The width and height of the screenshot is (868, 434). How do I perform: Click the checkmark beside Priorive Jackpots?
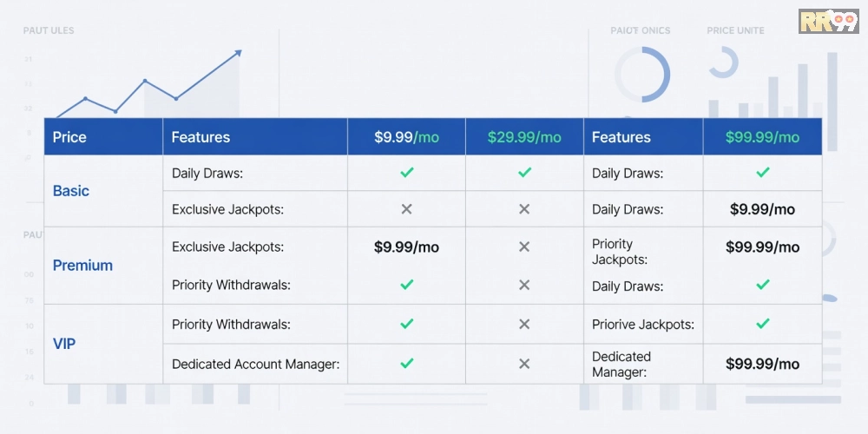click(763, 323)
